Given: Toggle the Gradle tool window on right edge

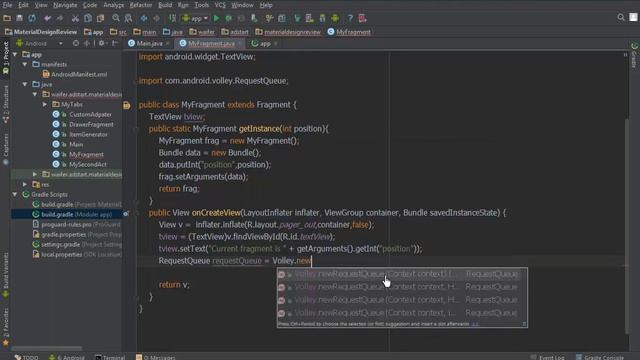Looking at the screenshot, I should click(634, 55).
